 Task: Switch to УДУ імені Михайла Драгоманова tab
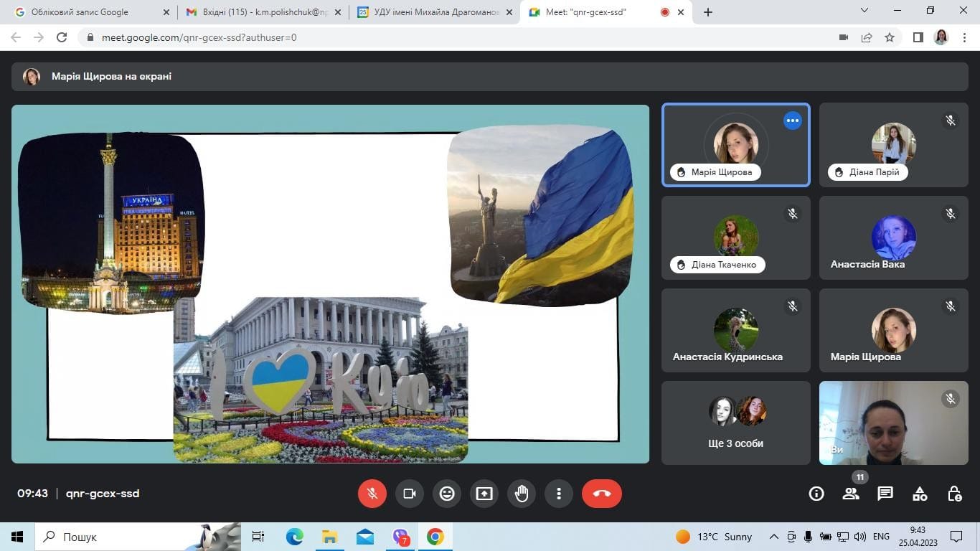pyautogui.click(x=435, y=12)
